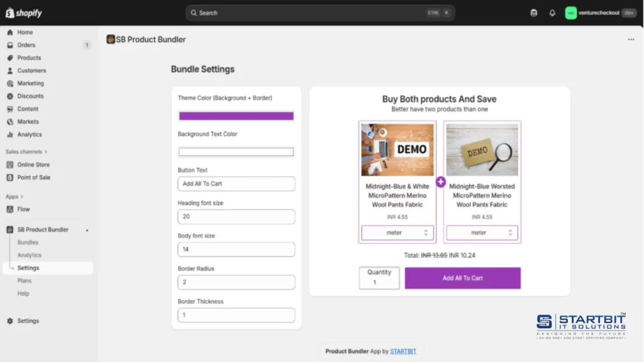The image size is (644, 362).
Task: Click the Heading font size input field
Action: point(236,216)
